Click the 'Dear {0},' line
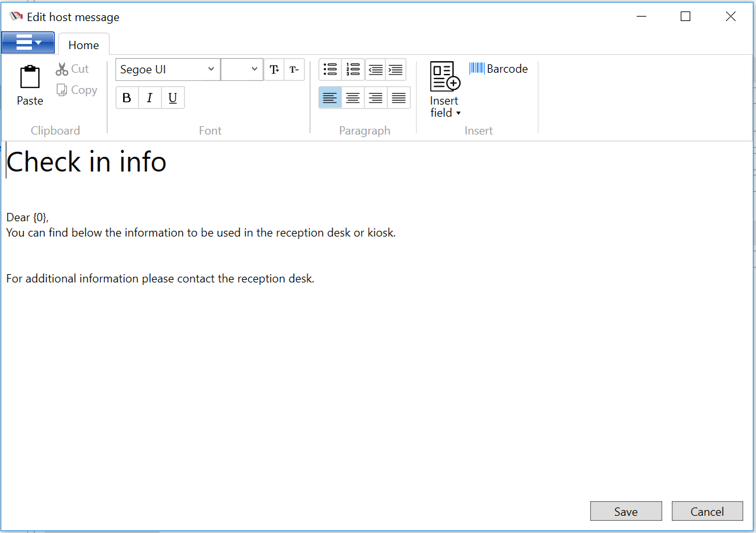This screenshot has width=756, height=533. pyautogui.click(x=27, y=218)
